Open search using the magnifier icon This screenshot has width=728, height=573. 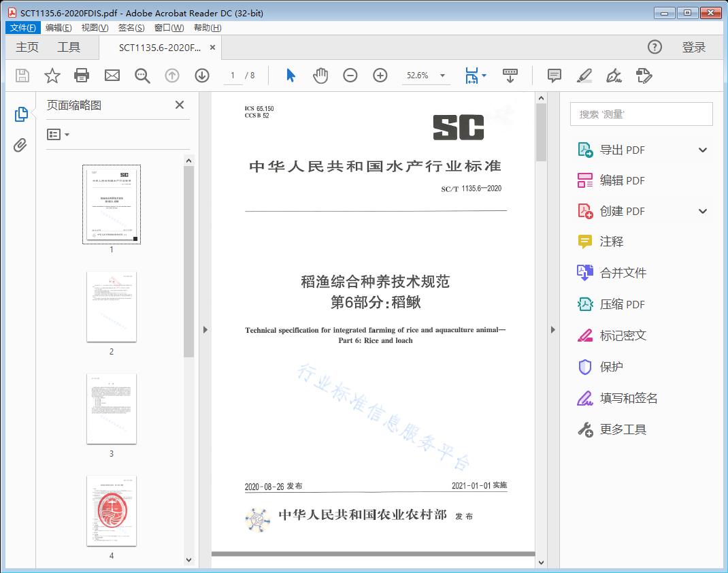click(x=142, y=76)
